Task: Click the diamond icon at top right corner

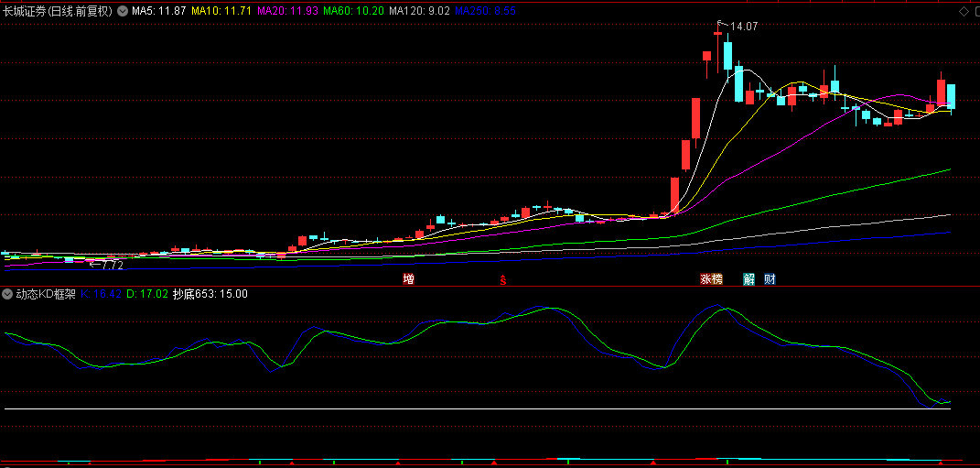Action: (x=962, y=11)
